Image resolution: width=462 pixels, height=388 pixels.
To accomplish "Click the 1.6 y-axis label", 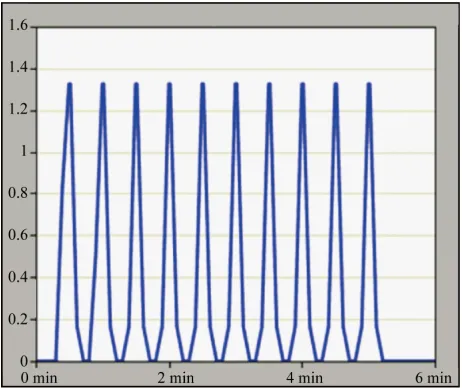I will pos(18,25).
